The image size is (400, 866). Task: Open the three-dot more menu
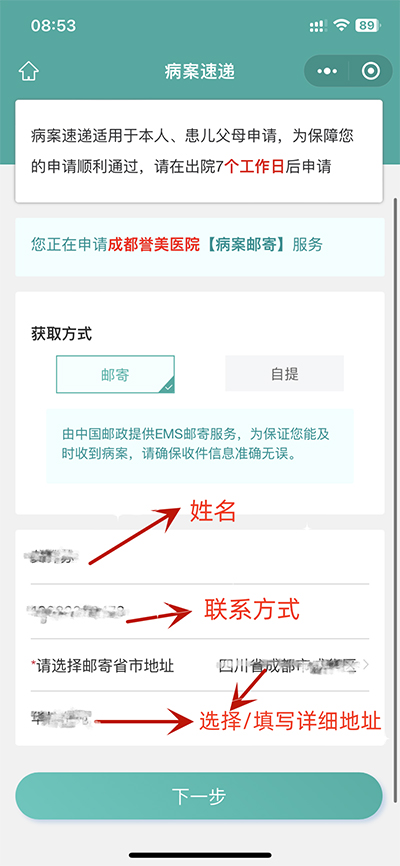(327, 71)
